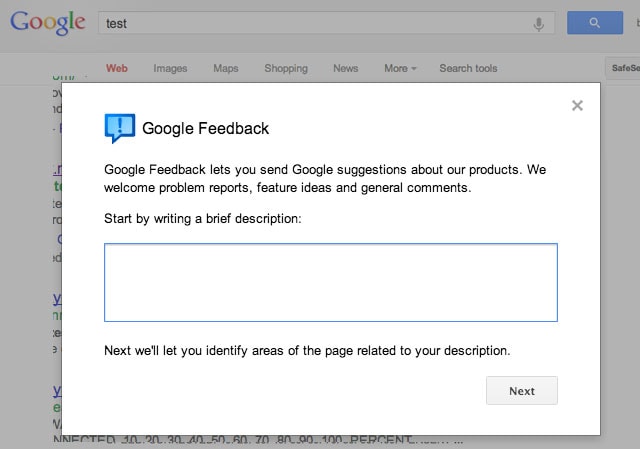Click the Google logo
The height and width of the screenshot is (449, 640).
(48, 23)
